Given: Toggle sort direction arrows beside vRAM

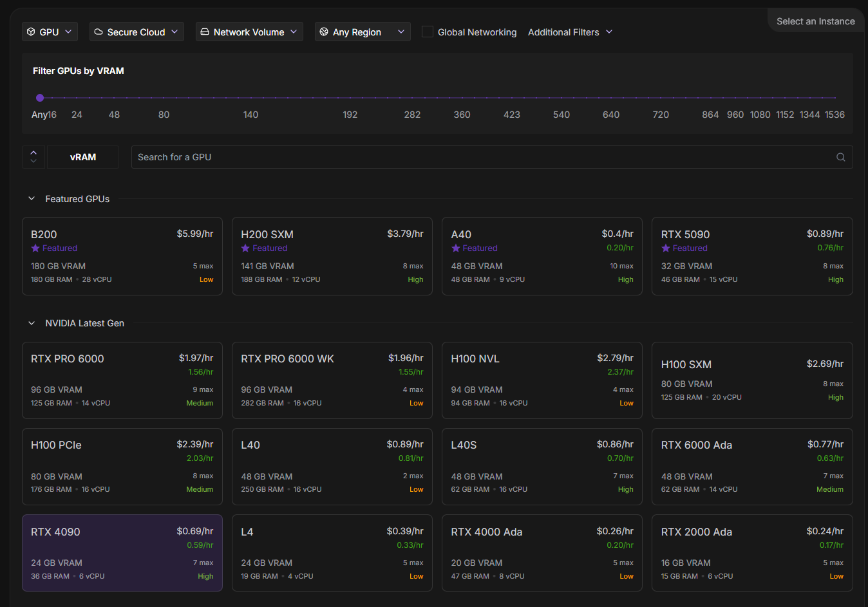Looking at the screenshot, I should click(33, 157).
